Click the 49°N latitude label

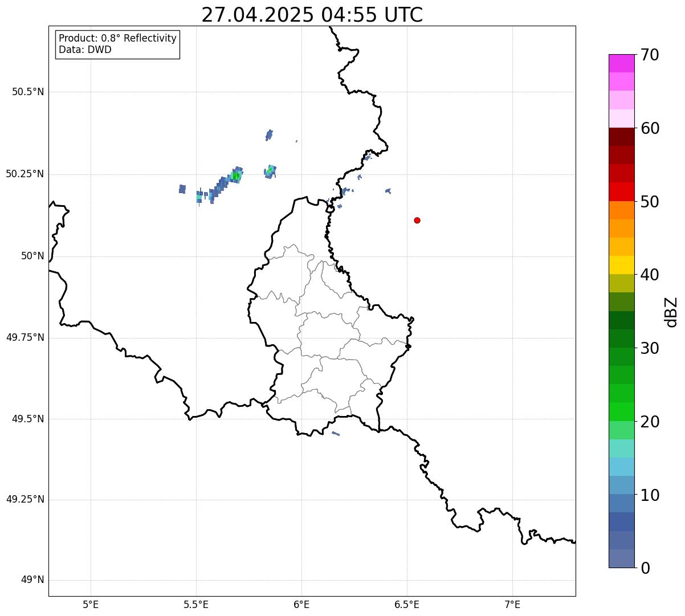tap(32, 580)
